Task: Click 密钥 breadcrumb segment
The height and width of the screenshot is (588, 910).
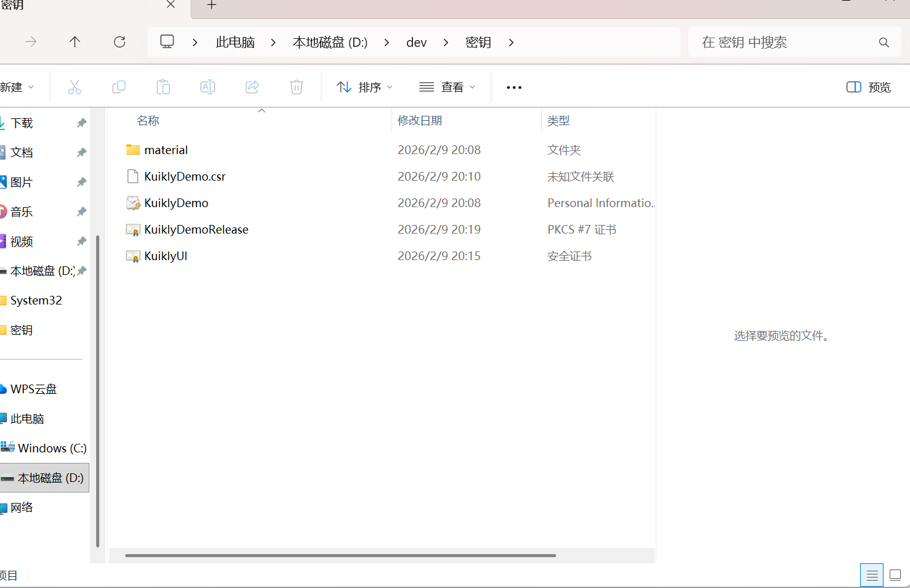Action: tap(478, 43)
